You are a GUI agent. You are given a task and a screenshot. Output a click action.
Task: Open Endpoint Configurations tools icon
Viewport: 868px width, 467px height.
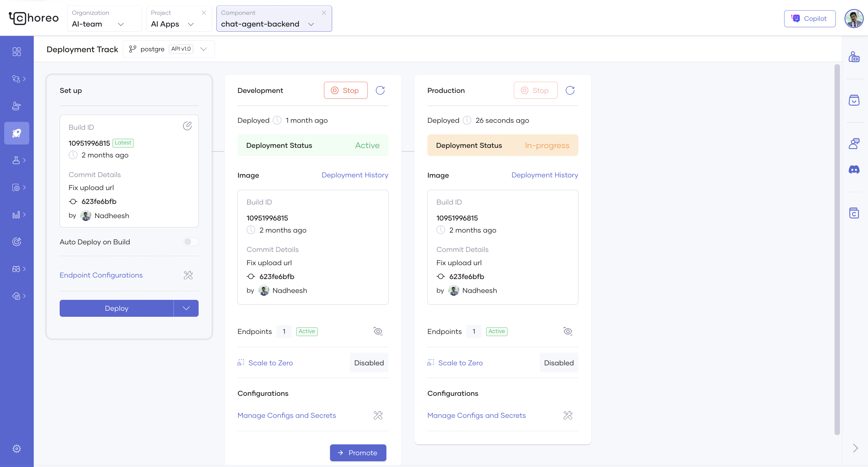[188, 275]
